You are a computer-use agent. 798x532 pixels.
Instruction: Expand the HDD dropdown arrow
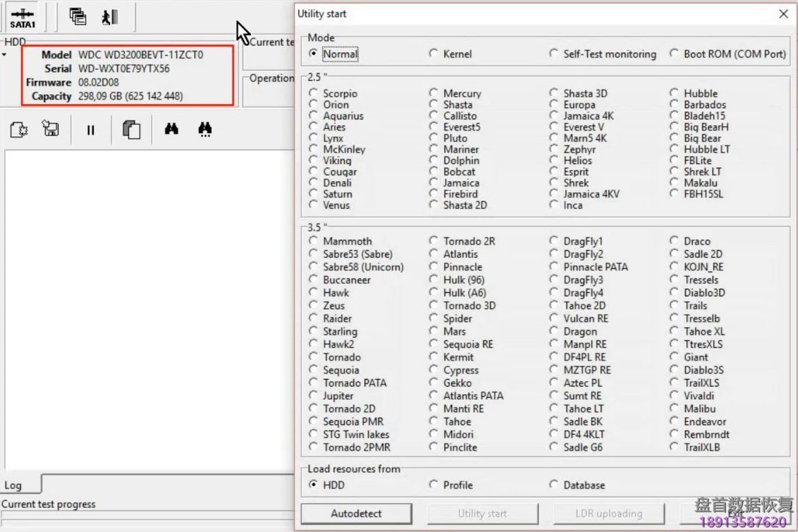tap(5, 53)
